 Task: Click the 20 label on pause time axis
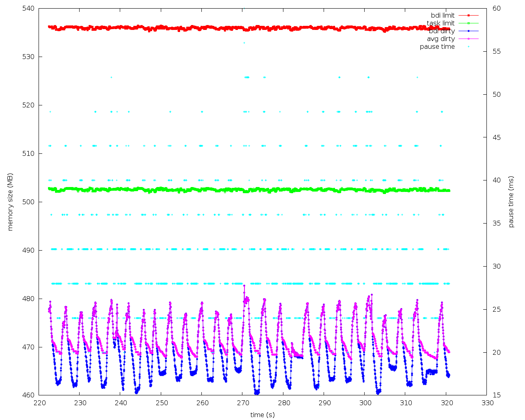(x=497, y=352)
